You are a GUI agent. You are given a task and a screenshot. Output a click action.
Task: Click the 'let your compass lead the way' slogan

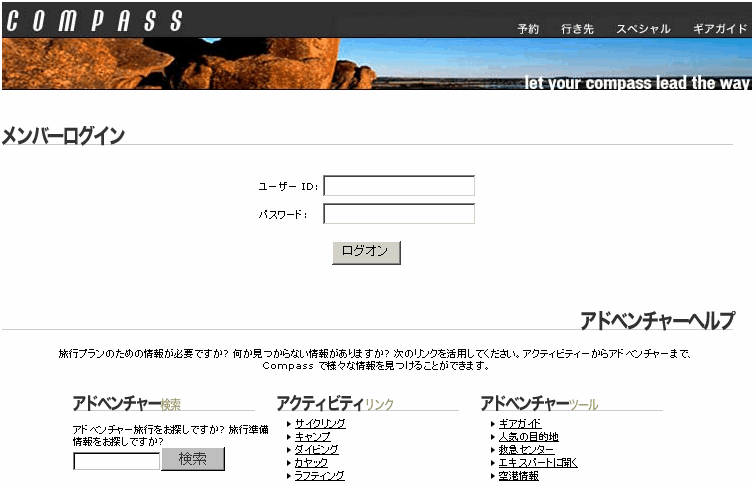(x=637, y=83)
